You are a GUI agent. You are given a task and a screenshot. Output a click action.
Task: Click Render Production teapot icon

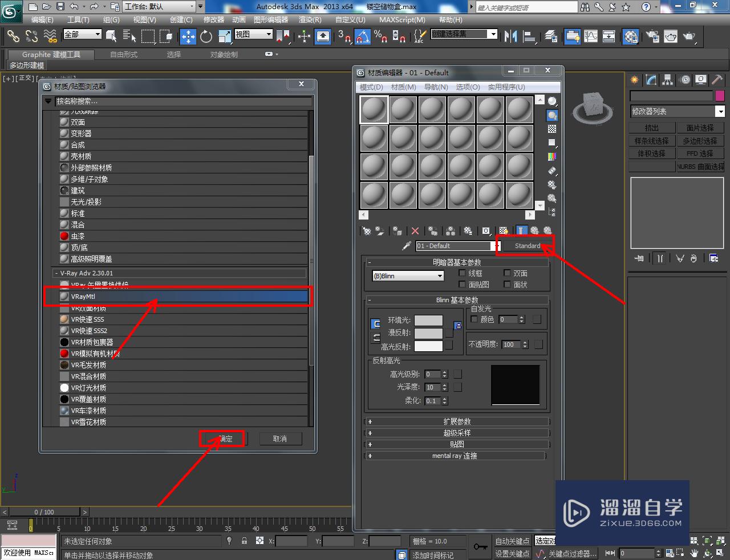690,36
